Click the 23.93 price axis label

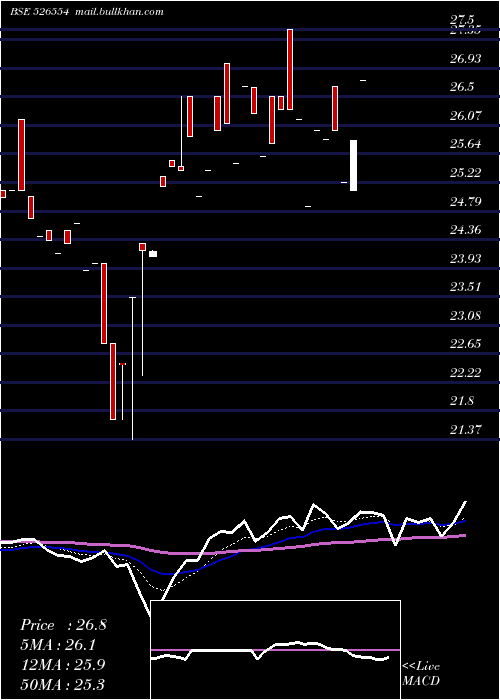(x=466, y=258)
